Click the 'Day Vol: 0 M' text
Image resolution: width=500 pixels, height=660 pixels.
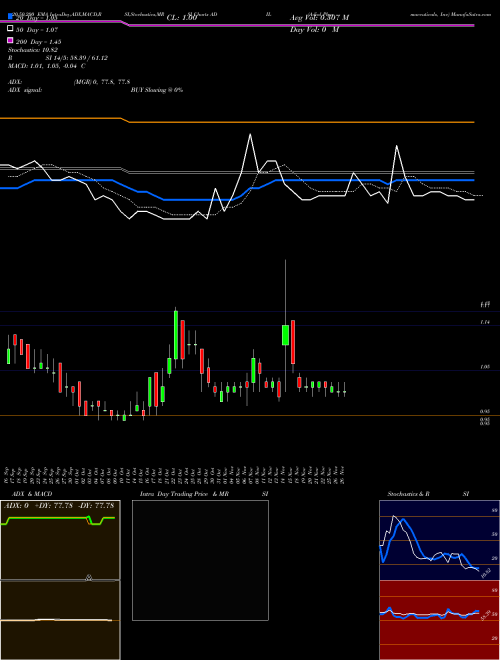click(314, 29)
